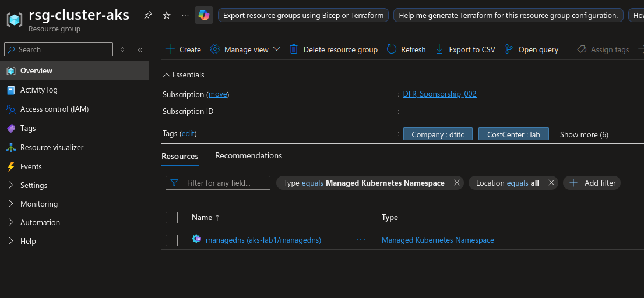Toggle sidebar expand-collapse arrows next to search
The image size is (644, 298).
point(122,49)
